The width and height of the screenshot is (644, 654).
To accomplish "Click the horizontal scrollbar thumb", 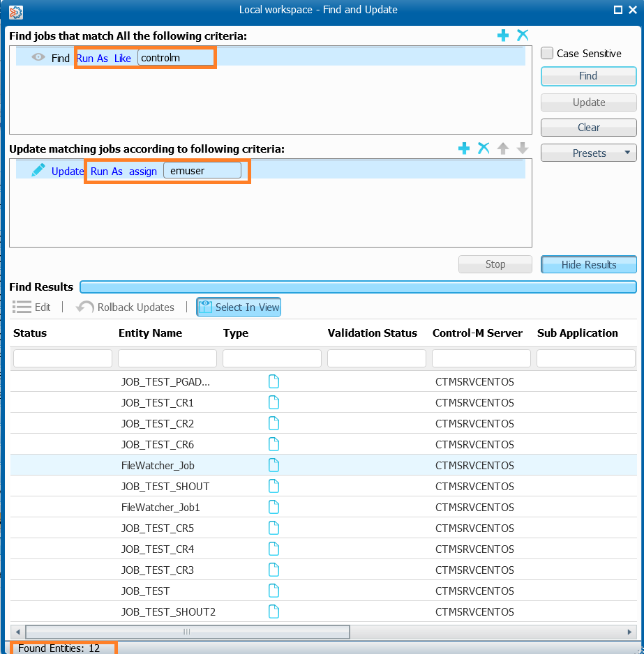I will click(x=188, y=632).
